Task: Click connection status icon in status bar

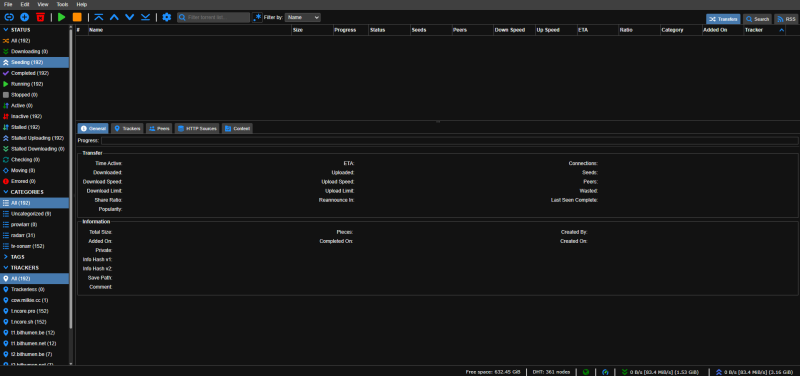Action: point(586,372)
